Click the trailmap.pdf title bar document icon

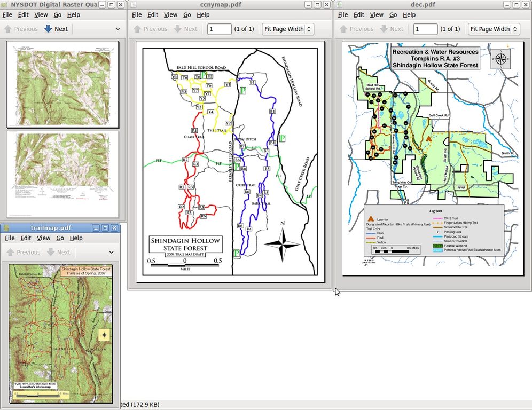pos(5,228)
